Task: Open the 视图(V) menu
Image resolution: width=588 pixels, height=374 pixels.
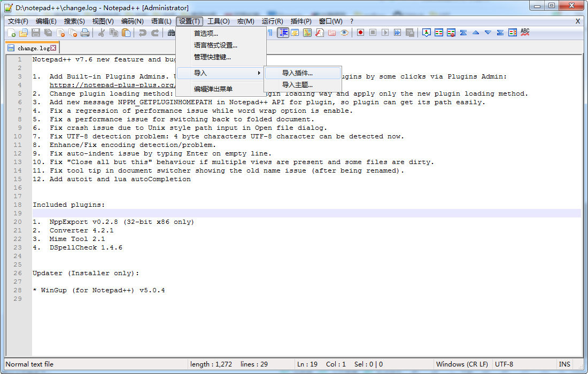Action: 103,21
